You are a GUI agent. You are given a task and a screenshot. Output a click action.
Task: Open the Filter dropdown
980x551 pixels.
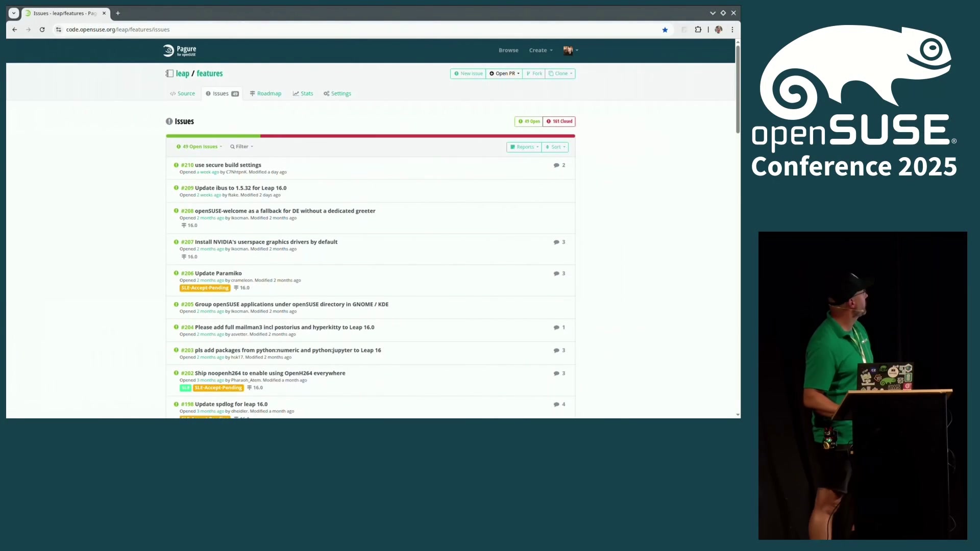click(x=241, y=147)
